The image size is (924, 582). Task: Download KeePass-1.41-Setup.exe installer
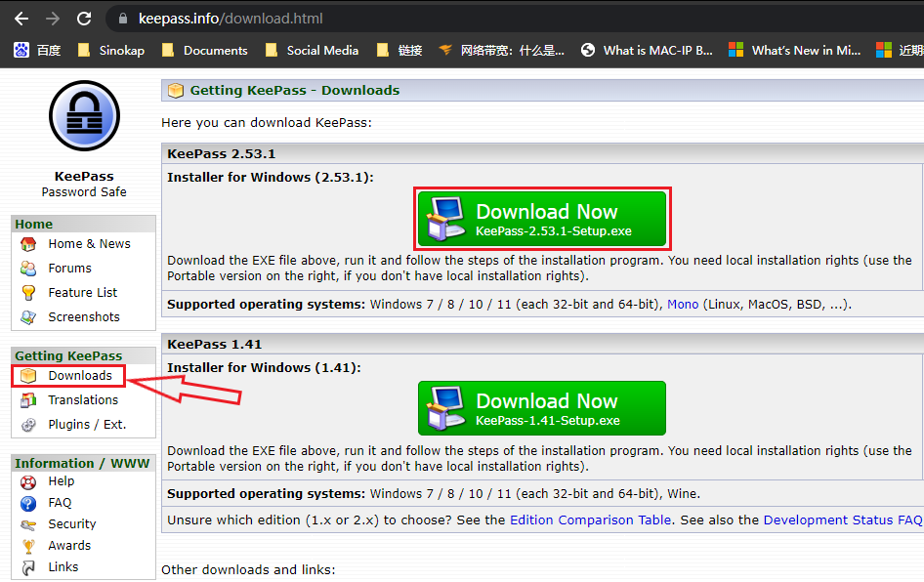click(x=542, y=408)
